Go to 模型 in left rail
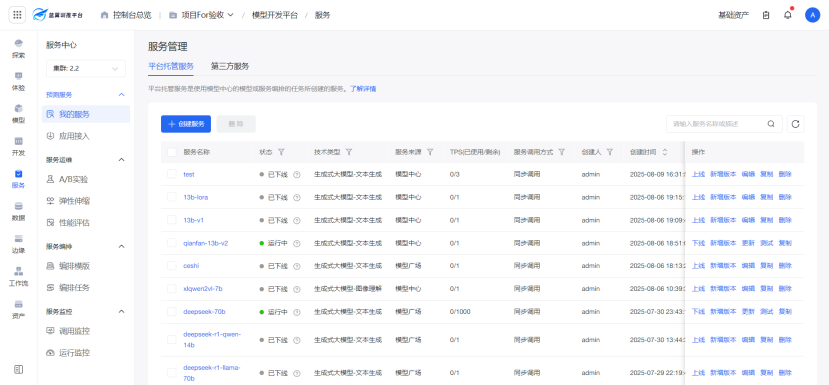This screenshot has width=829, height=385. coord(19,114)
